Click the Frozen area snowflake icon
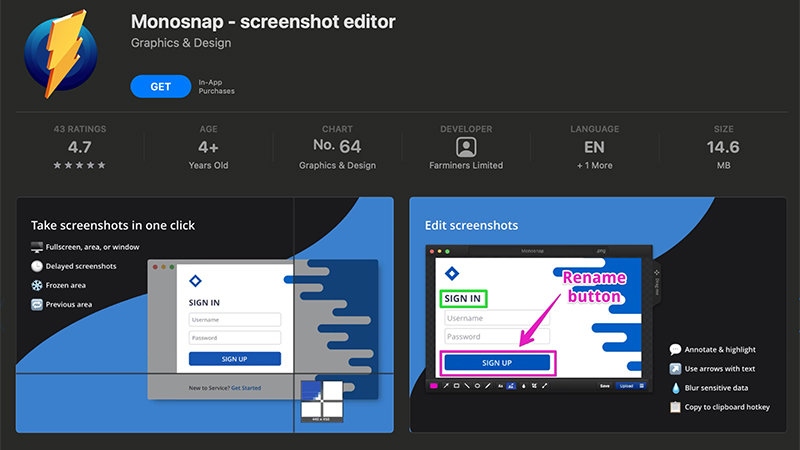The image size is (800, 450). 37,285
